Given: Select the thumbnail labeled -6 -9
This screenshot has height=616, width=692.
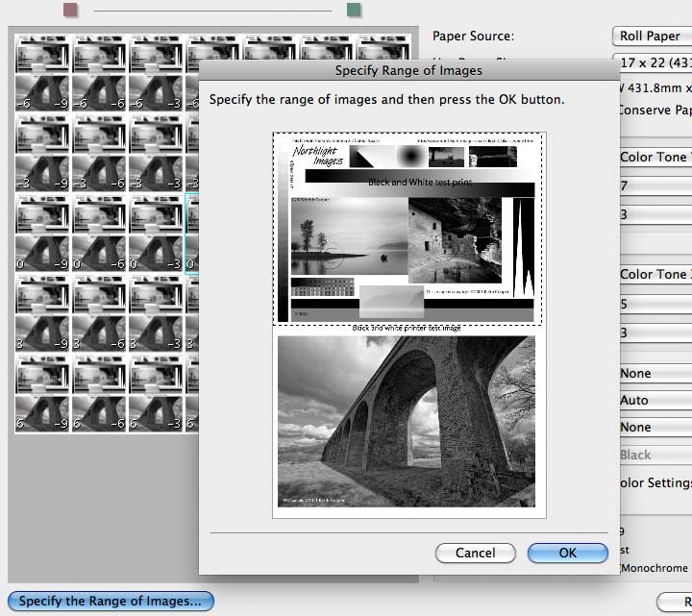Looking at the screenshot, I should (42, 73).
